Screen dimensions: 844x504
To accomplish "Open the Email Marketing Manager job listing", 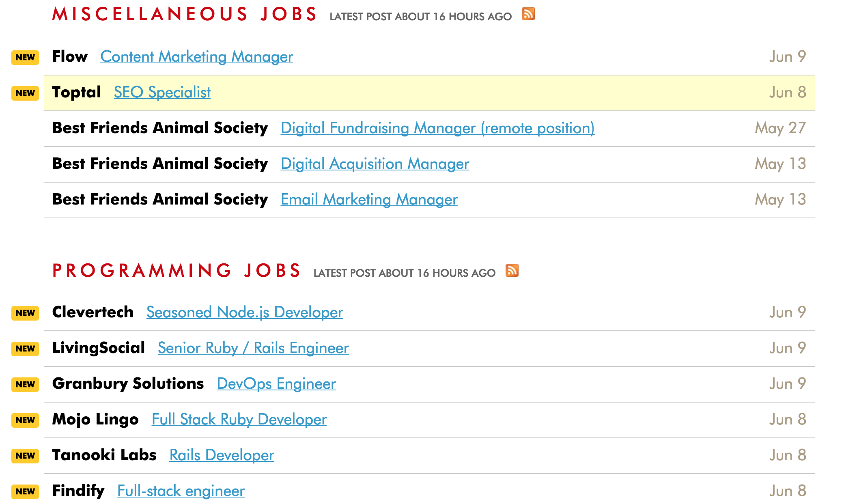I will coord(369,199).
